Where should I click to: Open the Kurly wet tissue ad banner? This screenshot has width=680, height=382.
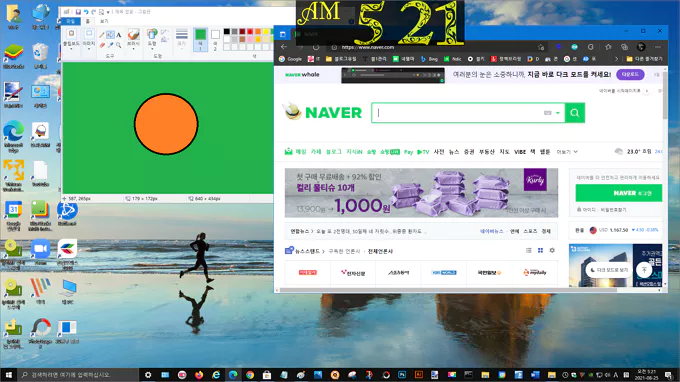pos(421,193)
